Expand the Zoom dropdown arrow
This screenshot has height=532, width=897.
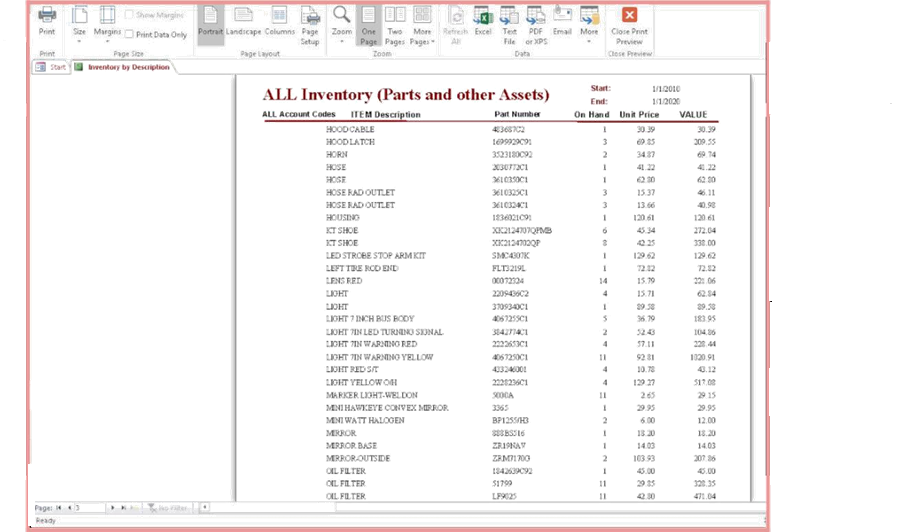342,41
